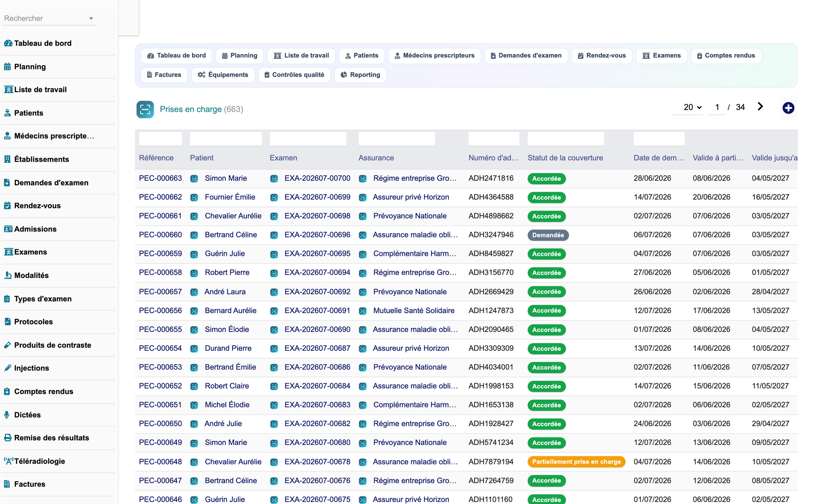Click the Factures icon in sidebar
Screen dimensions: 815x504
point(8,484)
